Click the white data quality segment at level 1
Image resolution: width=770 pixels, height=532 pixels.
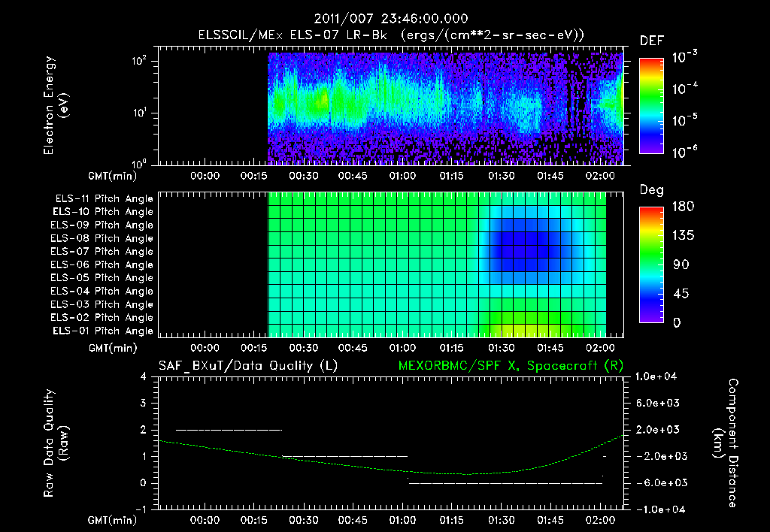pos(344,456)
